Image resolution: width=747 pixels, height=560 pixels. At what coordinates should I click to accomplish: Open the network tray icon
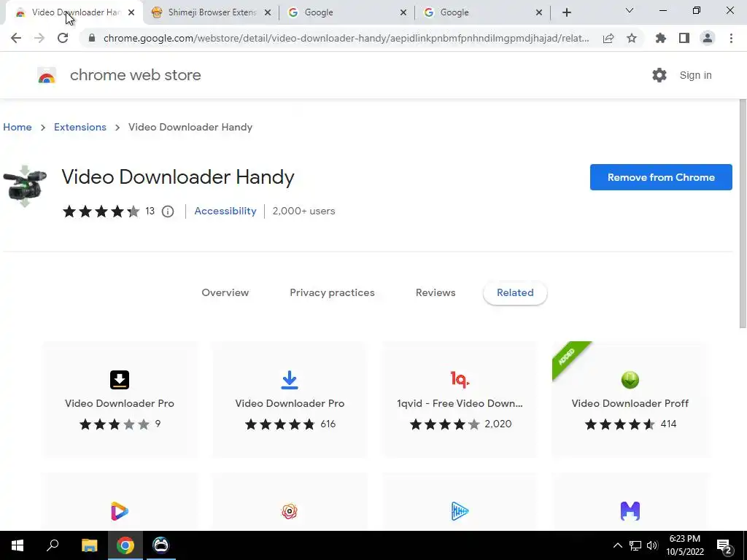(x=635, y=545)
